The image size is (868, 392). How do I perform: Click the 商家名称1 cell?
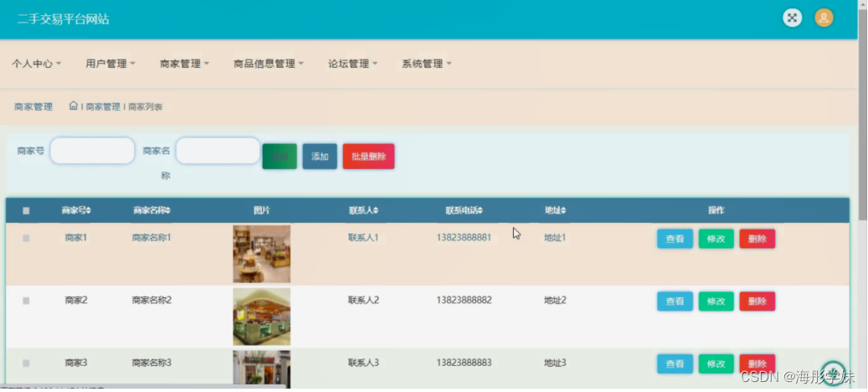point(152,238)
